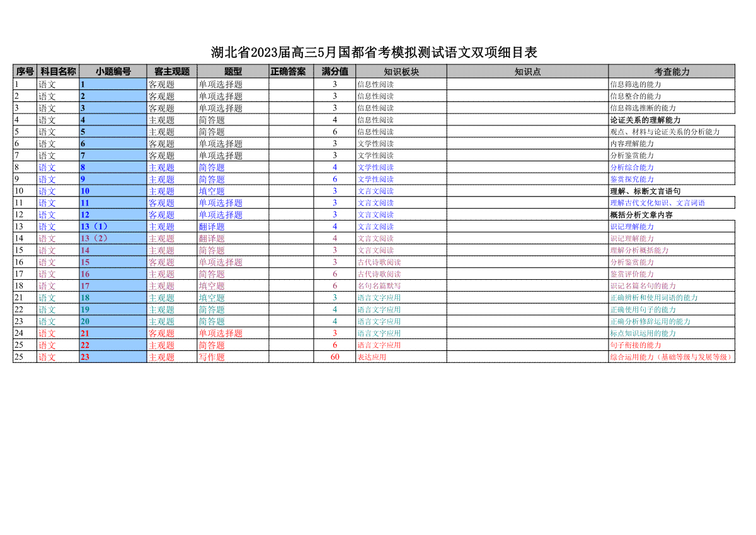Click the score cell 6 for question 5
This screenshot has width=756, height=535.
coord(335,132)
